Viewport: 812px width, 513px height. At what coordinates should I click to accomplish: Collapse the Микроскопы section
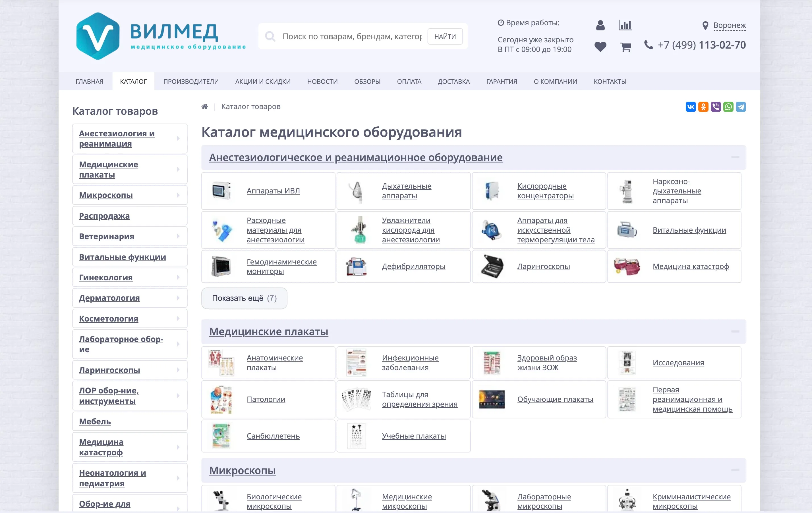click(x=735, y=470)
